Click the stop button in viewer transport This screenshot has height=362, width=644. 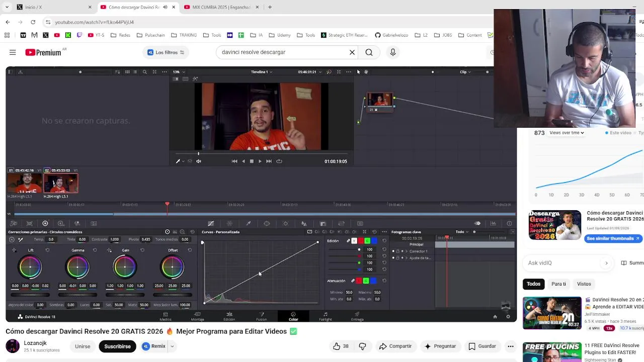(x=252, y=161)
